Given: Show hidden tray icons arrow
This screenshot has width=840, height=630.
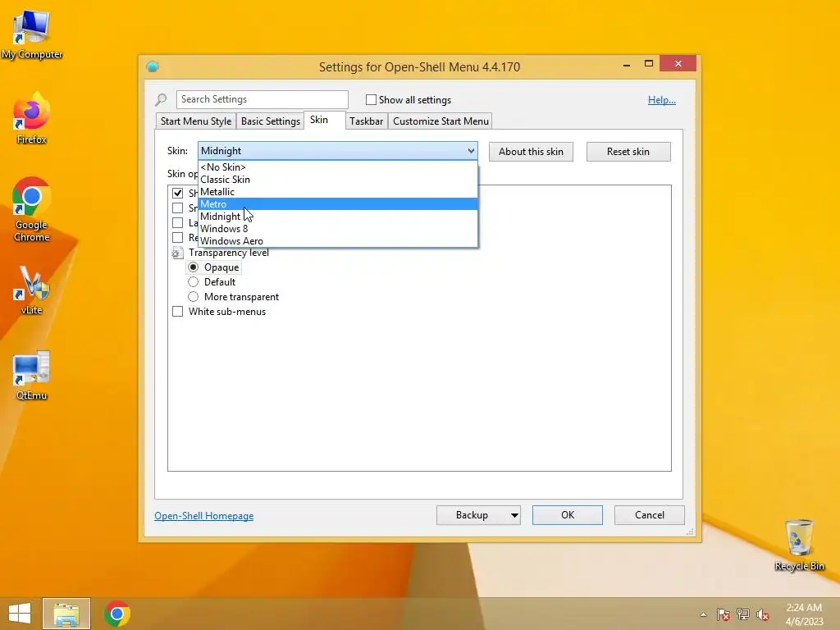Looking at the screenshot, I should pyautogui.click(x=703, y=614).
